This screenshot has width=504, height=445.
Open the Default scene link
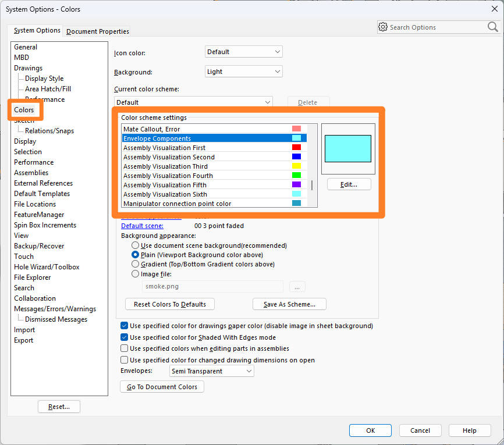[x=142, y=226]
